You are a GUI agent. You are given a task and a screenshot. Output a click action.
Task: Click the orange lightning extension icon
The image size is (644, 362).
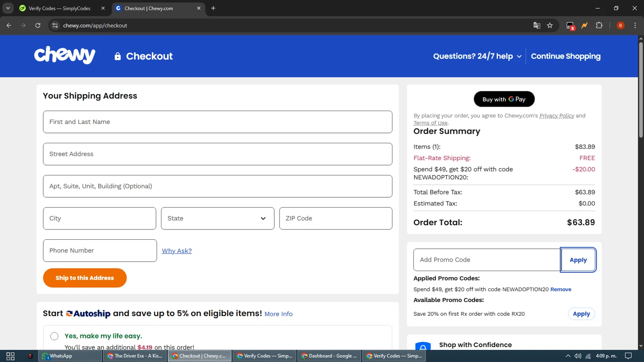(584, 25)
